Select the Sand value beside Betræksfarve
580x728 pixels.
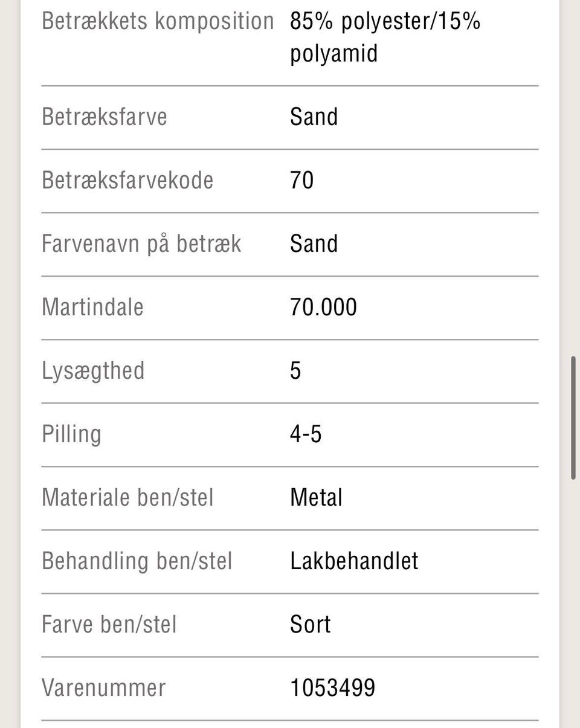[x=314, y=117]
